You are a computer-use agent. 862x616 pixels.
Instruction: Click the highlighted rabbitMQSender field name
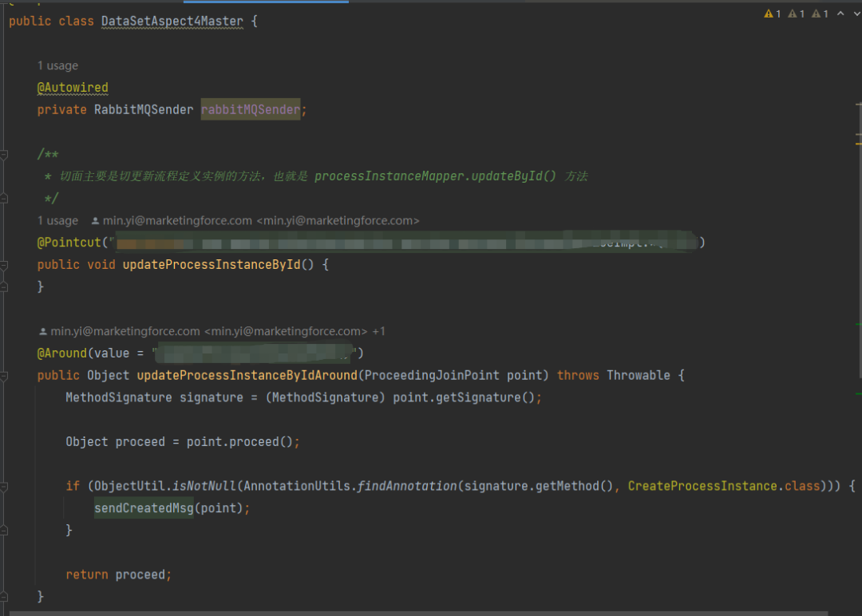251,110
